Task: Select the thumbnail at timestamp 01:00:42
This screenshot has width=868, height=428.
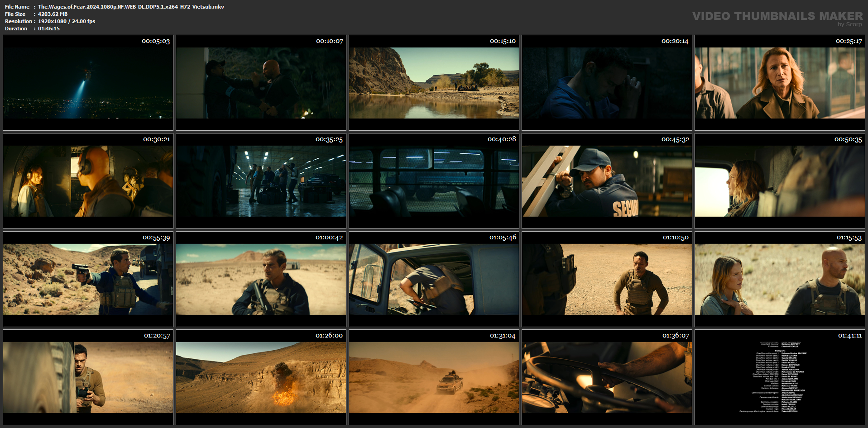Action: click(261, 279)
